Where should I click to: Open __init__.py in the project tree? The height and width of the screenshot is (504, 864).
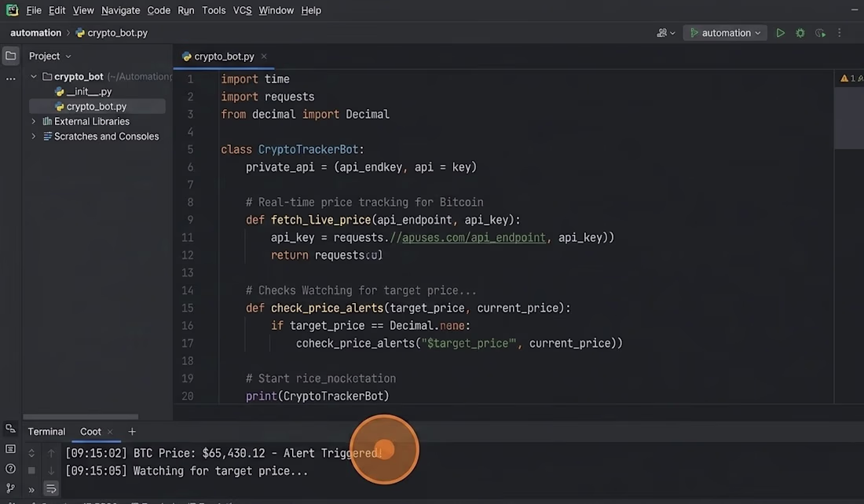[x=83, y=91]
